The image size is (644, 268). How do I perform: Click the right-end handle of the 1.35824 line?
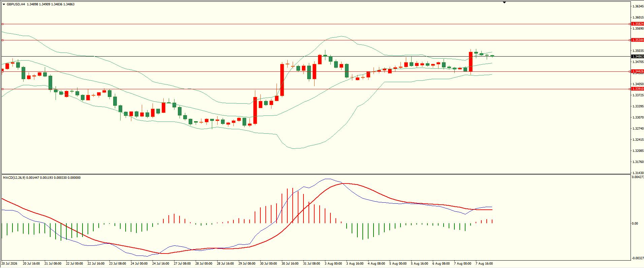tap(630, 24)
